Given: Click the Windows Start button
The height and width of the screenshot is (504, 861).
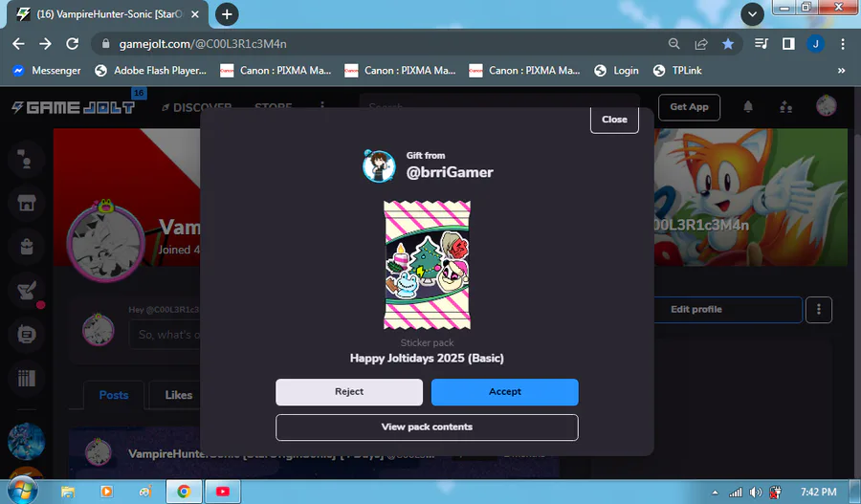Looking at the screenshot, I should click(23, 491).
